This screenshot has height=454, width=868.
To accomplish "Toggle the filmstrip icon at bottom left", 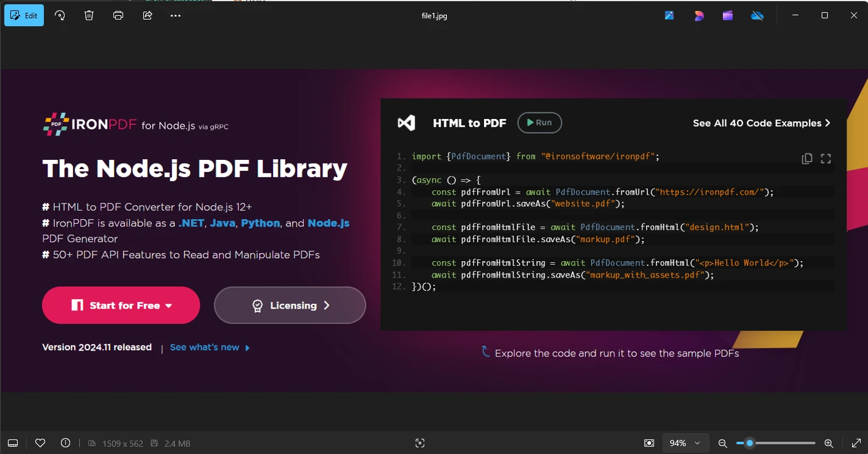I will point(13,443).
